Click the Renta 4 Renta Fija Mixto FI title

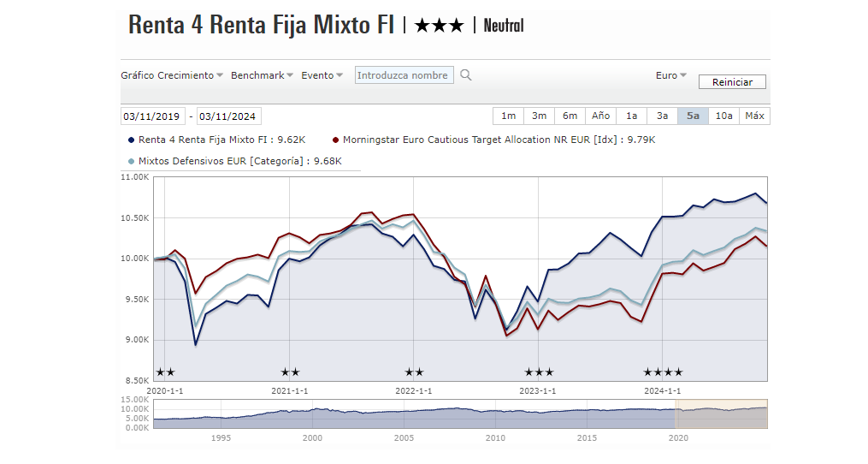262,25
